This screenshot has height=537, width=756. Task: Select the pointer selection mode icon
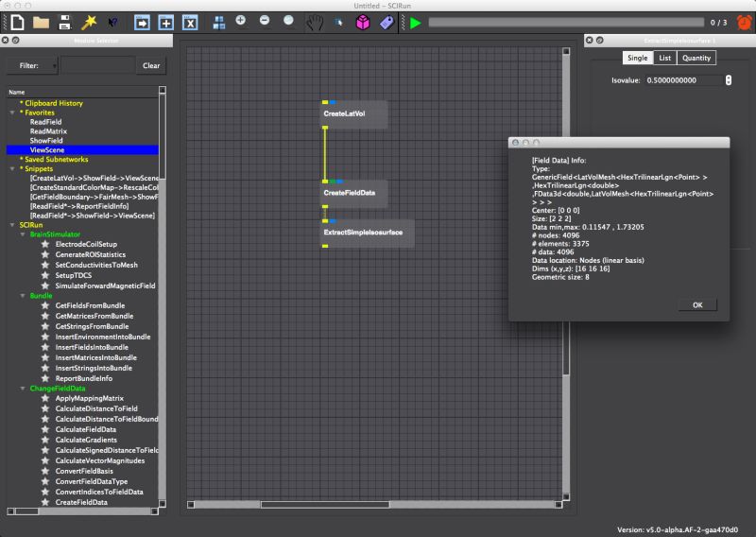pos(339,22)
